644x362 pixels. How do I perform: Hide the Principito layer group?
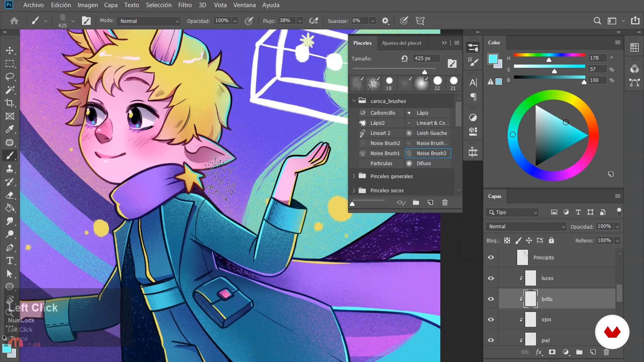coord(491,257)
